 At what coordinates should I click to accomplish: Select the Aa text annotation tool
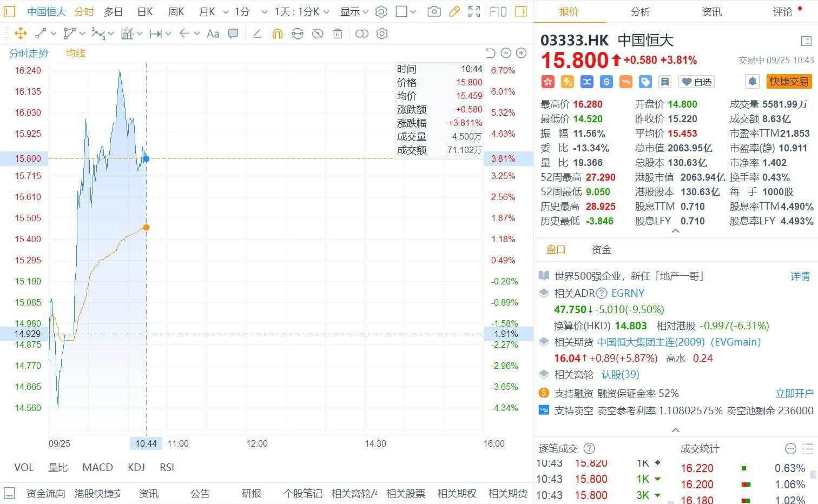(x=213, y=34)
